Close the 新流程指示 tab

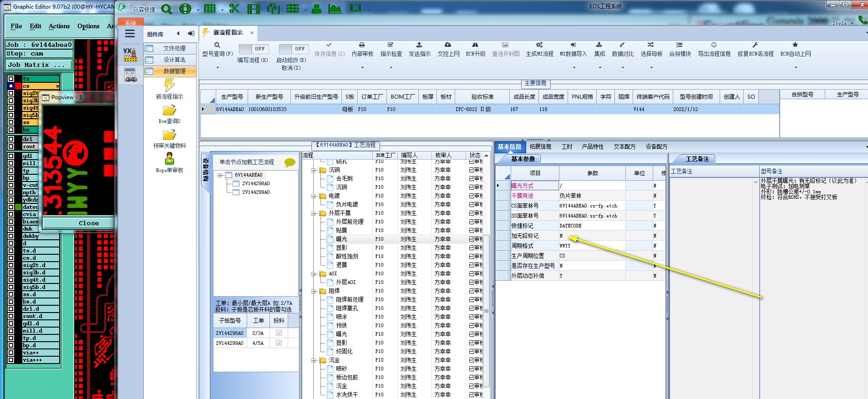(252, 33)
